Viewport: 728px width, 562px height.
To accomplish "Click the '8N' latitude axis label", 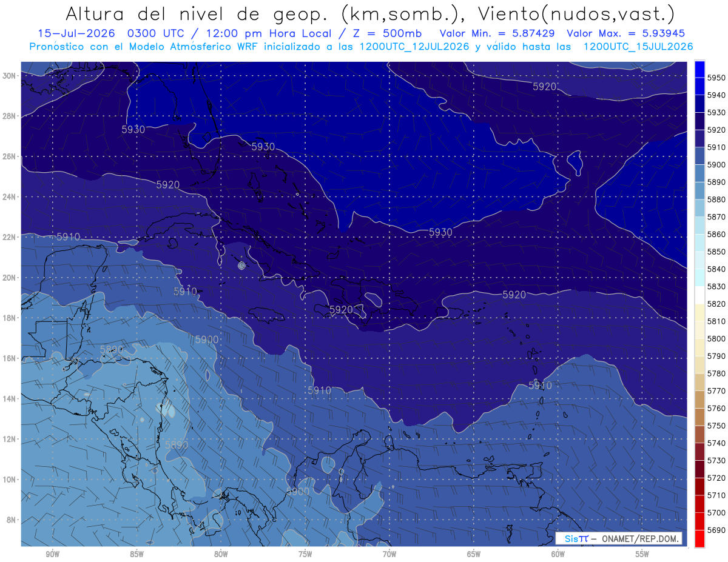I will click(12, 520).
